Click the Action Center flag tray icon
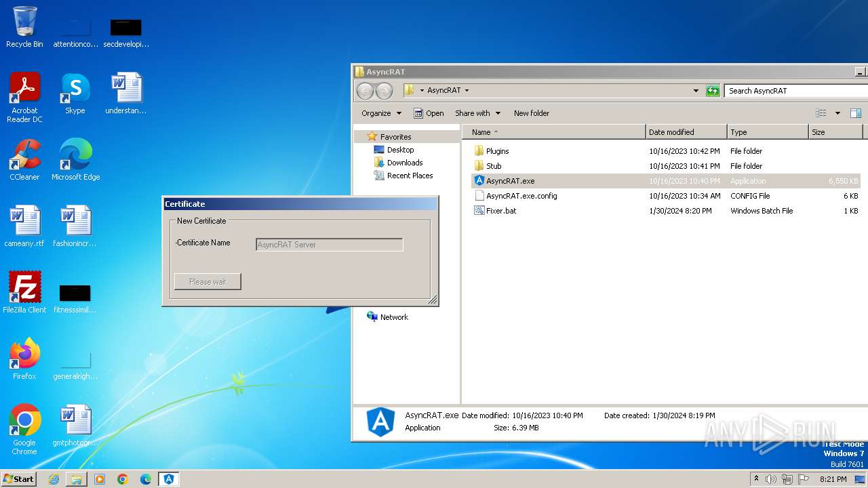 (x=804, y=479)
